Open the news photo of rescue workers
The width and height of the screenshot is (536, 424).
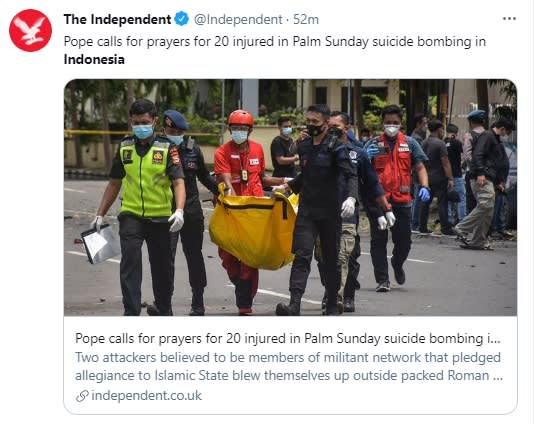point(290,197)
